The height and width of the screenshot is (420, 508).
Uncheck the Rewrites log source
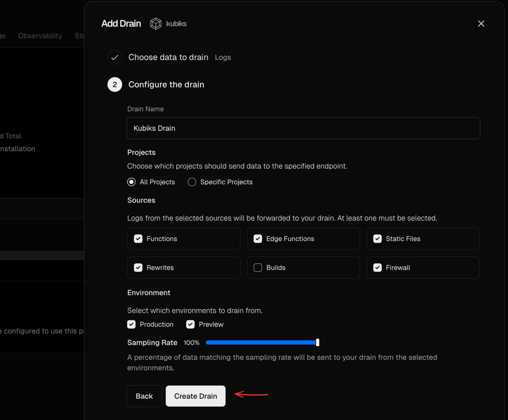pyautogui.click(x=138, y=267)
